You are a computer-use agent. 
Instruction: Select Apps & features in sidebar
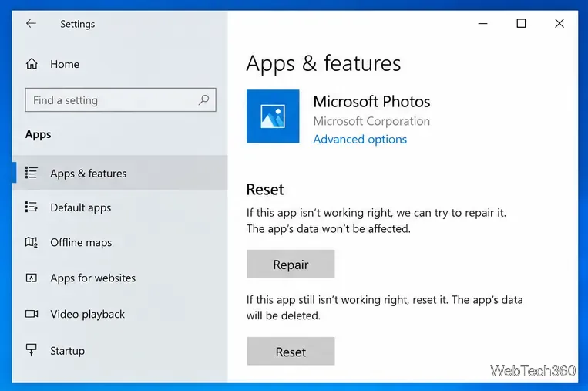pyautogui.click(x=120, y=173)
